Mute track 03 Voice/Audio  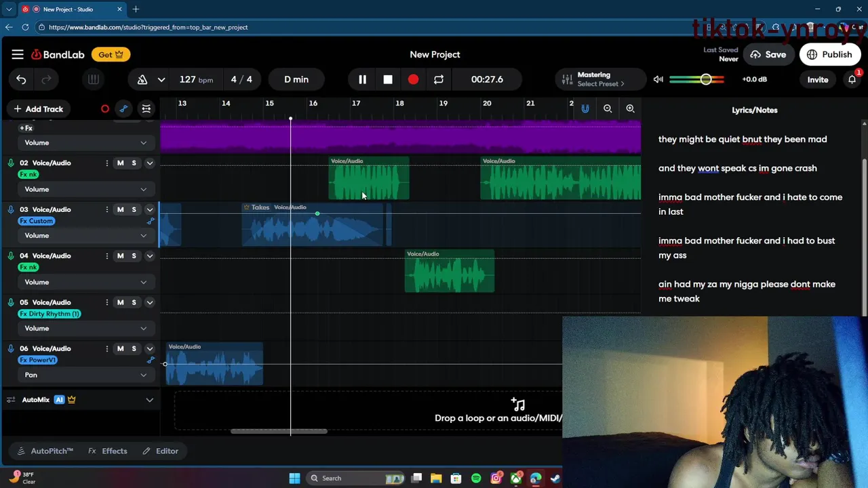coord(120,209)
